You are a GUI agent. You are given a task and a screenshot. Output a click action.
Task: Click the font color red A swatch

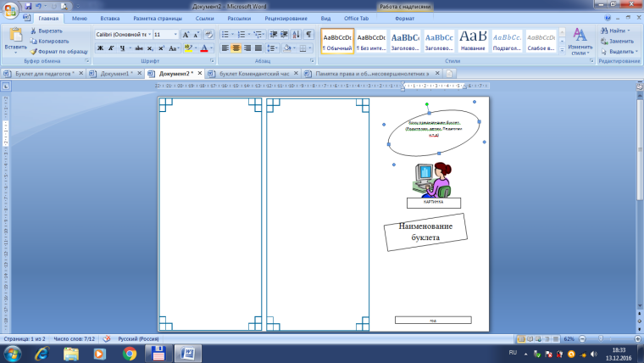(203, 48)
